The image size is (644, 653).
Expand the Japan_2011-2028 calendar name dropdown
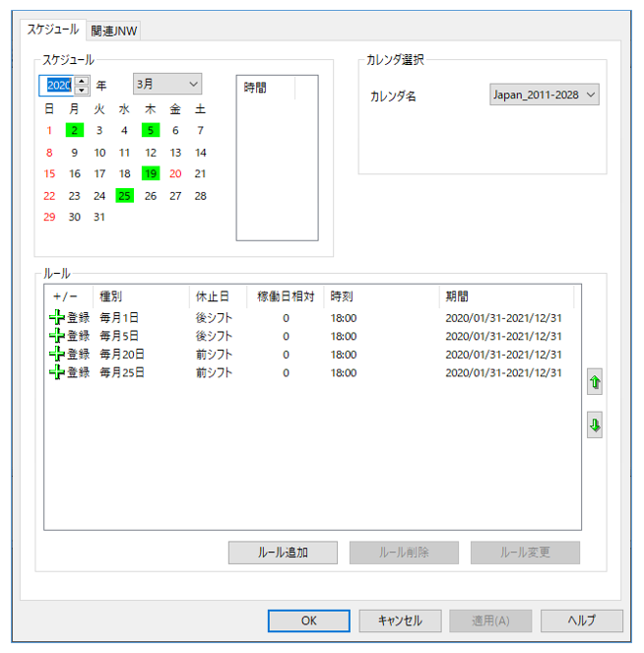coord(545,95)
